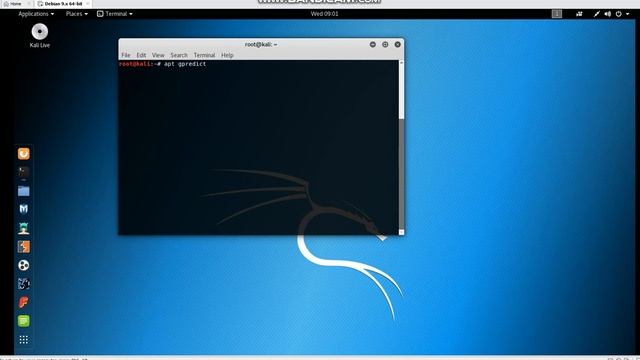Open the terminal File menu
The image size is (640, 360).
[126, 55]
